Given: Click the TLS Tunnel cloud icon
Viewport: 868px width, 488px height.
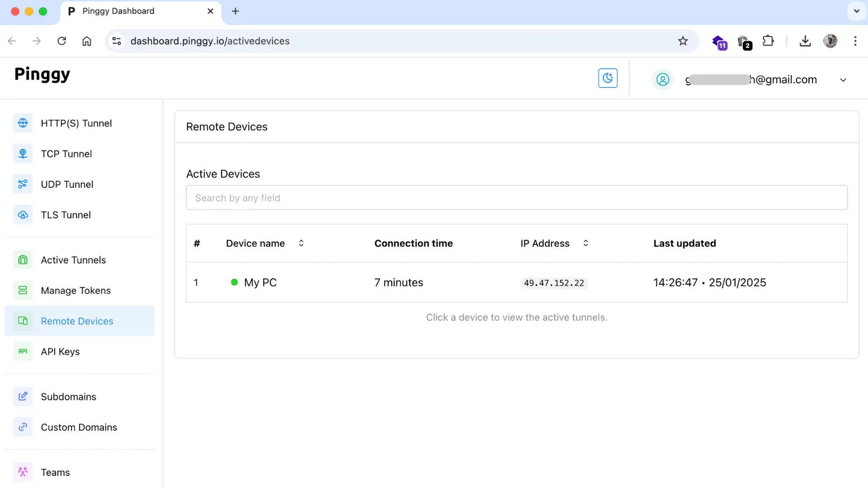Looking at the screenshot, I should pos(23,215).
